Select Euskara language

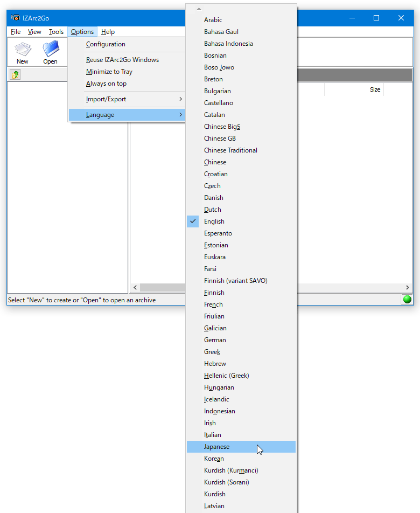[x=241, y=257]
